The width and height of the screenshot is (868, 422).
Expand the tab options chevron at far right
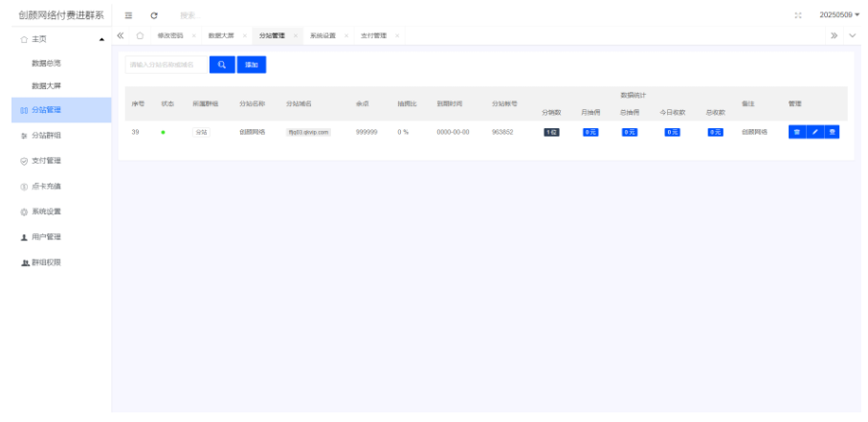853,35
